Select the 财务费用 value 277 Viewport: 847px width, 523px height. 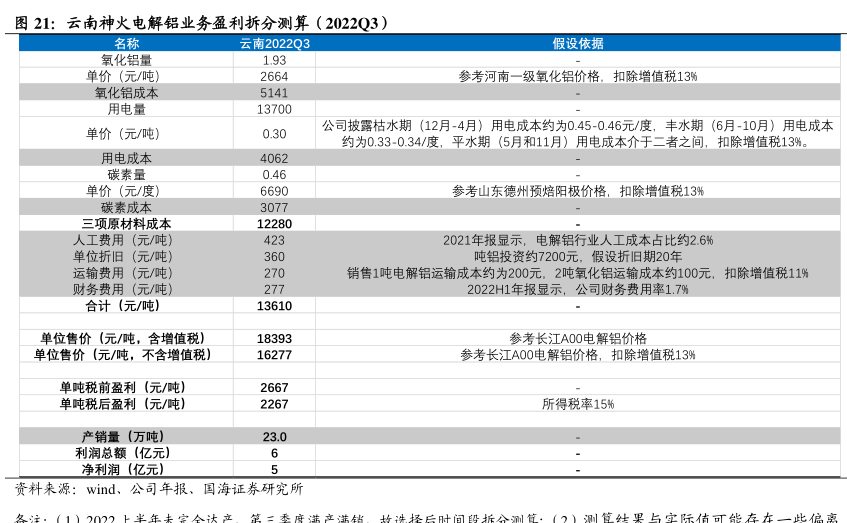274,289
